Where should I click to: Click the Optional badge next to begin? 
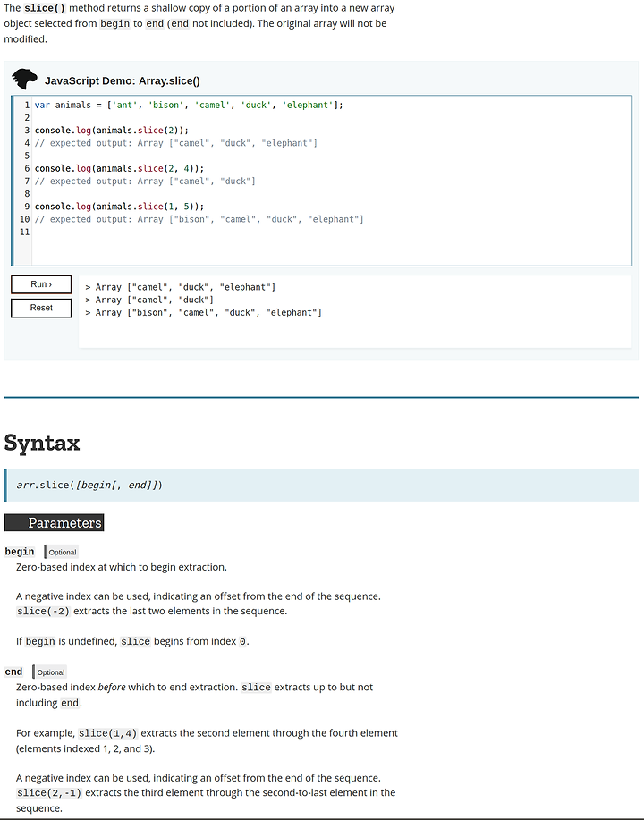tap(62, 553)
